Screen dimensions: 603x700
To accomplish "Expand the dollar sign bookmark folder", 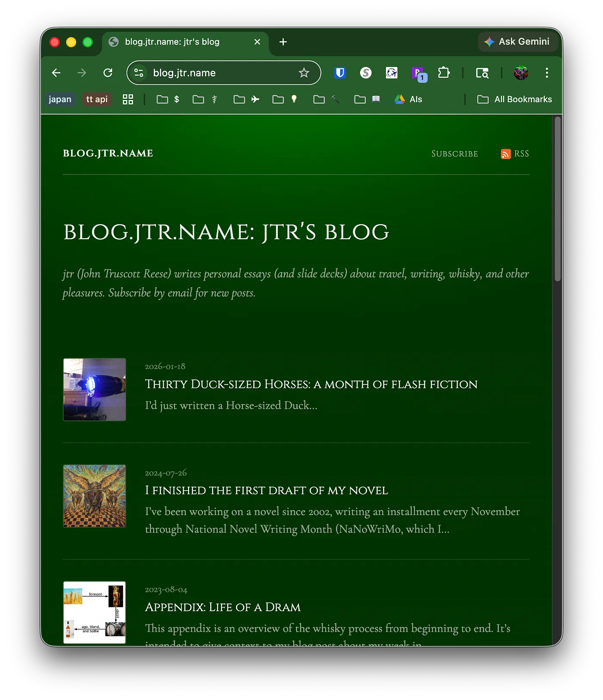I will pyautogui.click(x=168, y=100).
